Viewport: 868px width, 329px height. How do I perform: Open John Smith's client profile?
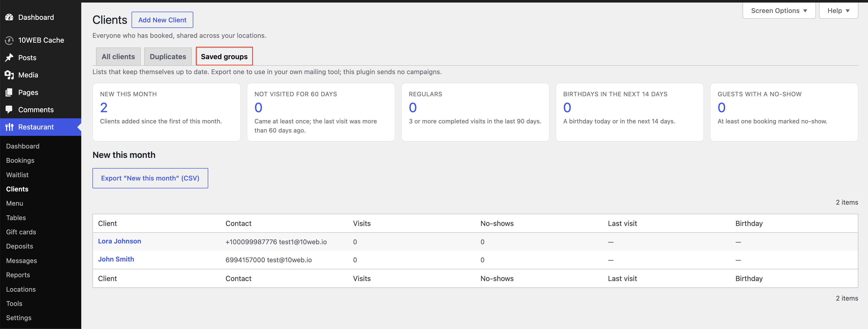click(x=116, y=259)
